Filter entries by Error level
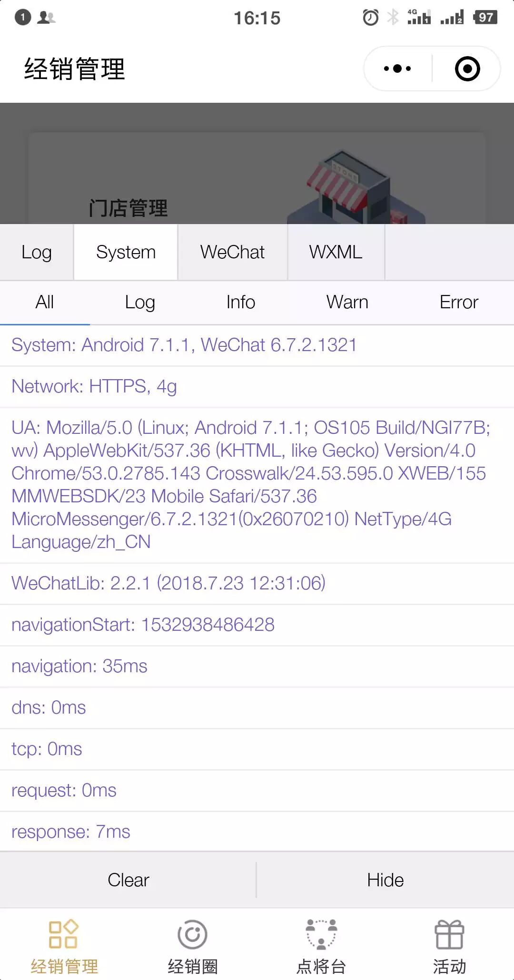 (x=459, y=303)
